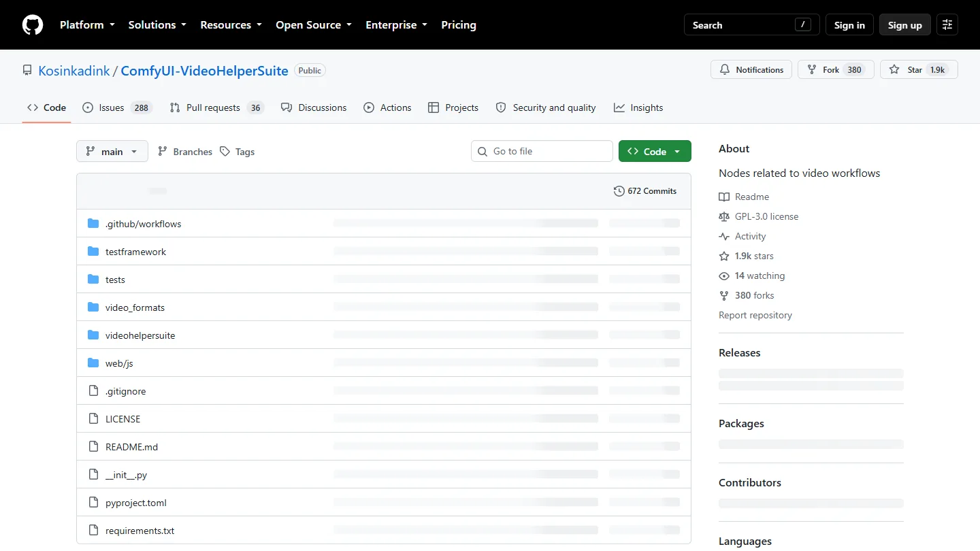Click the __init__.py file icon
The height and width of the screenshot is (551, 980).
point(93,475)
